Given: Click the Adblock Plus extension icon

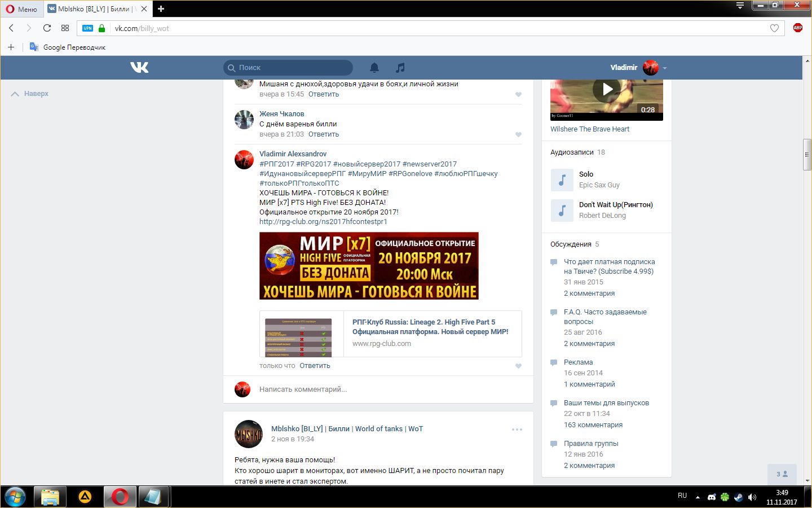Looking at the screenshot, I should click(797, 28).
